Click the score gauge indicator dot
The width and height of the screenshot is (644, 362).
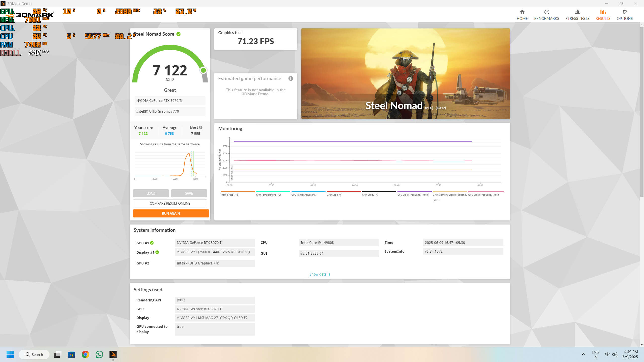(203, 70)
